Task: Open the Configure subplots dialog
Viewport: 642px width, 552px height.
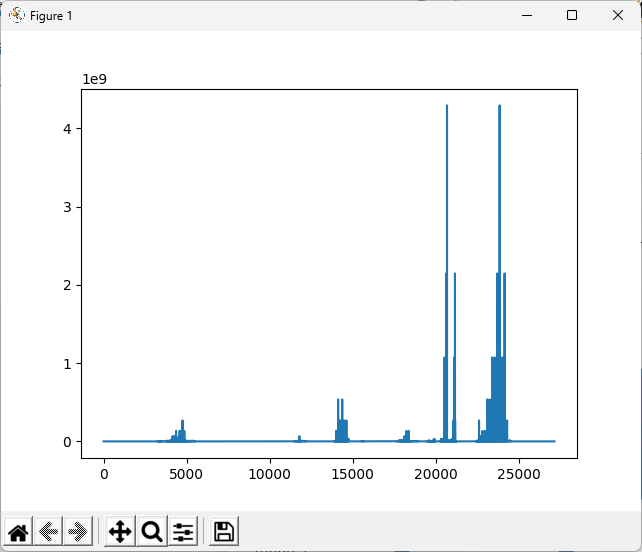Action: [x=183, y=532]
